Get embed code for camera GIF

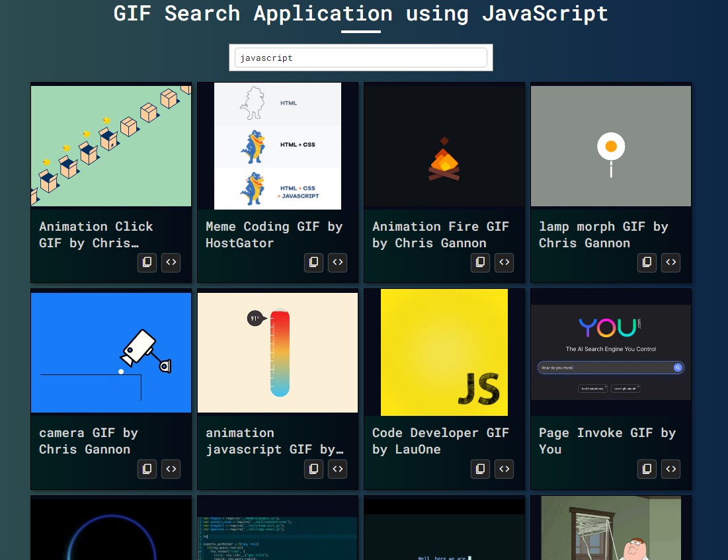(x=171, y=469)
